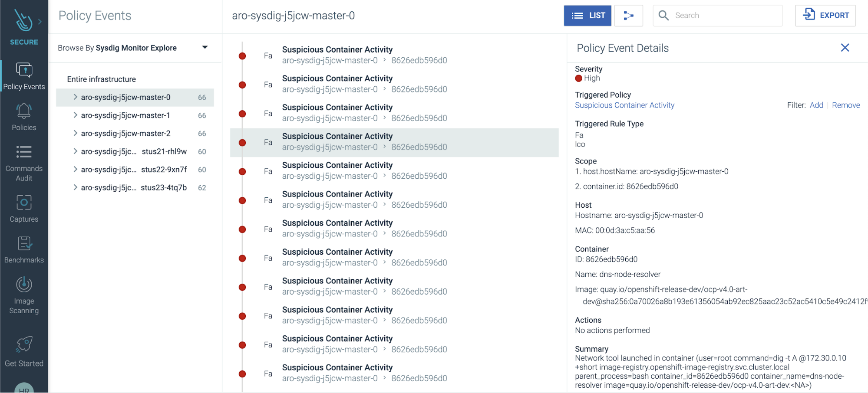Click Add filter link

(x=816, y=105)
